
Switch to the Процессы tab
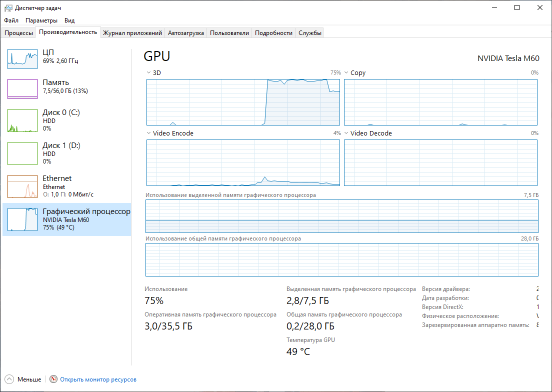[x=18, y=33]
